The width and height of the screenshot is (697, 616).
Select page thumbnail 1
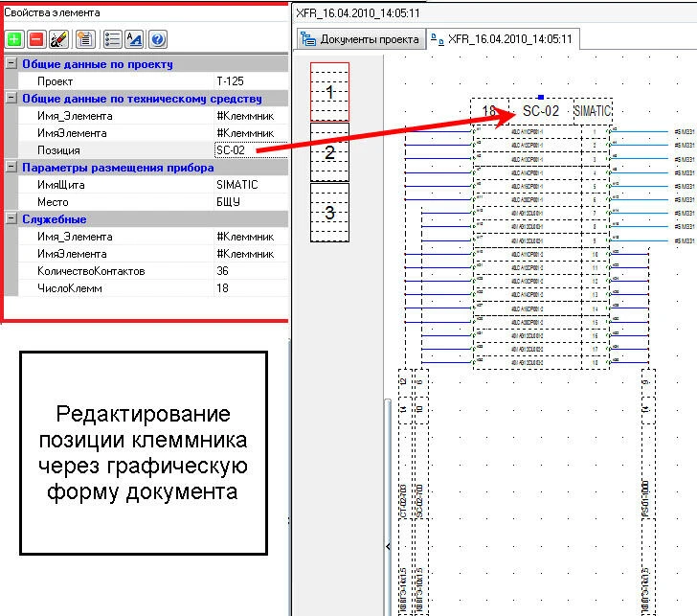(x=329, y=92)
